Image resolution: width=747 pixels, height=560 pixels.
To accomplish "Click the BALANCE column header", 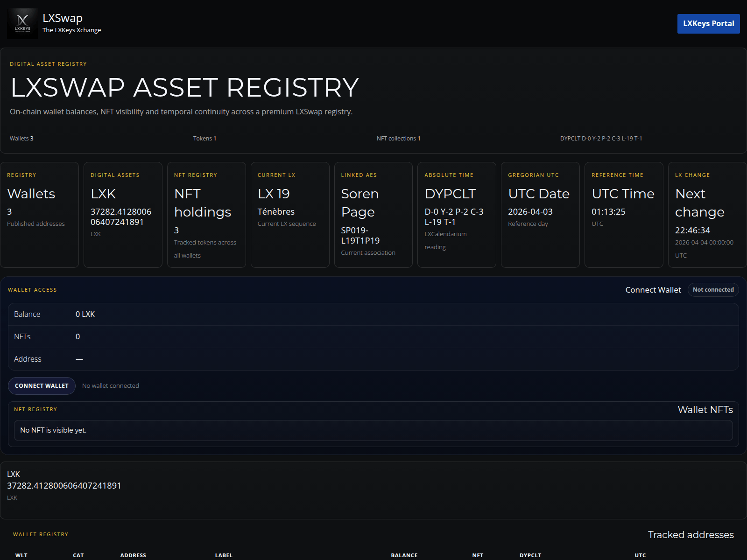I will coord(404,555).
